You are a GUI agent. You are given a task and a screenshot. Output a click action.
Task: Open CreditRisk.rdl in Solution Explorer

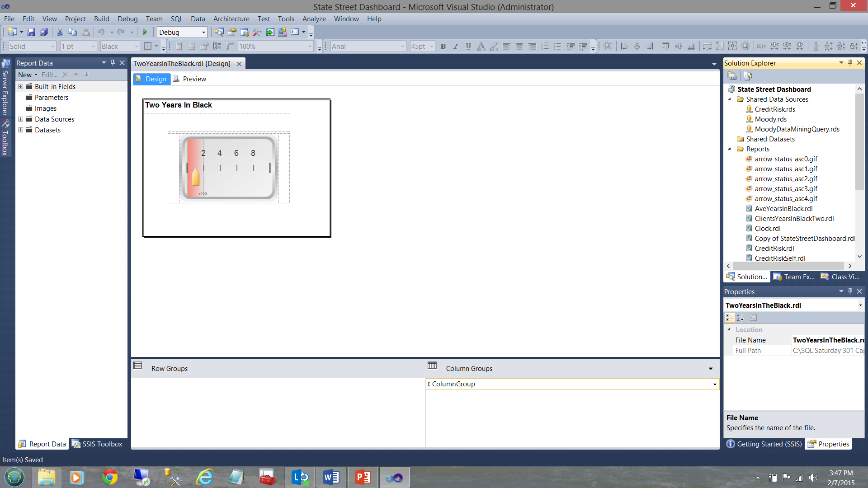click(x=774, y=248)
